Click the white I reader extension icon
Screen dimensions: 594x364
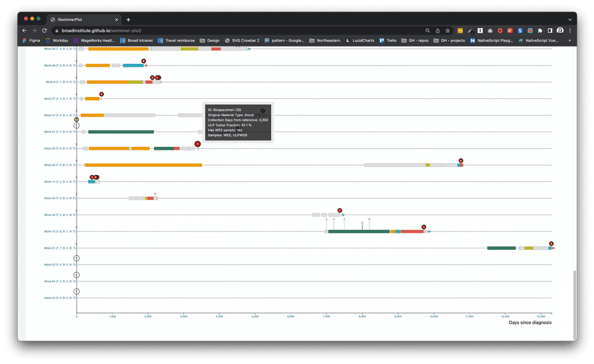480,30
